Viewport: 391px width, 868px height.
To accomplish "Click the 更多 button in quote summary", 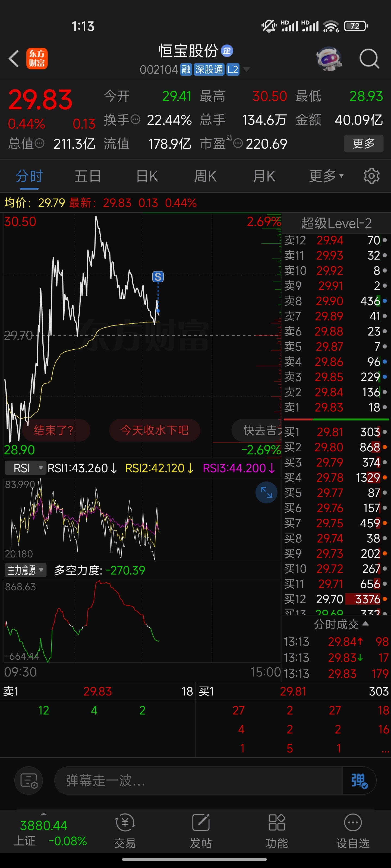I will (x=364, y=143).
